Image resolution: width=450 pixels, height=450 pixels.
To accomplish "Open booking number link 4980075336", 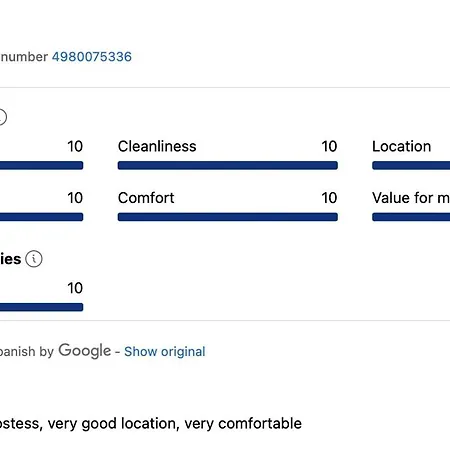I will click(x=92, y=57).
